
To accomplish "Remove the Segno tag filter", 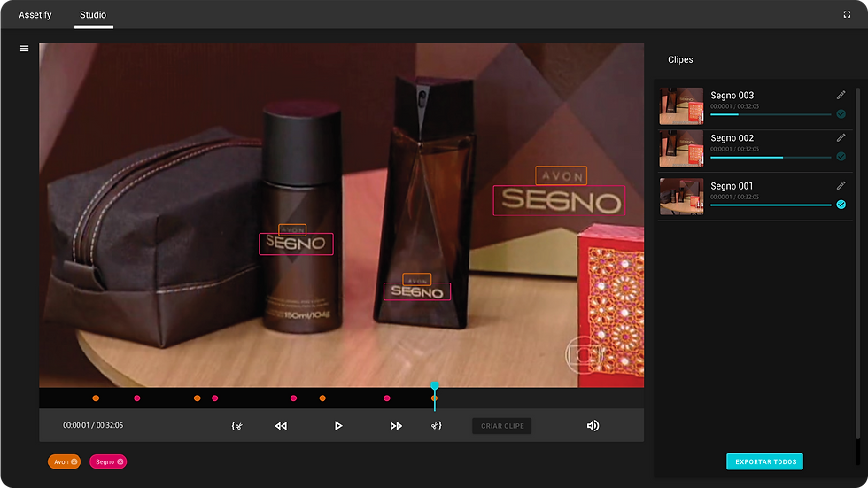I will pos(120,461).
